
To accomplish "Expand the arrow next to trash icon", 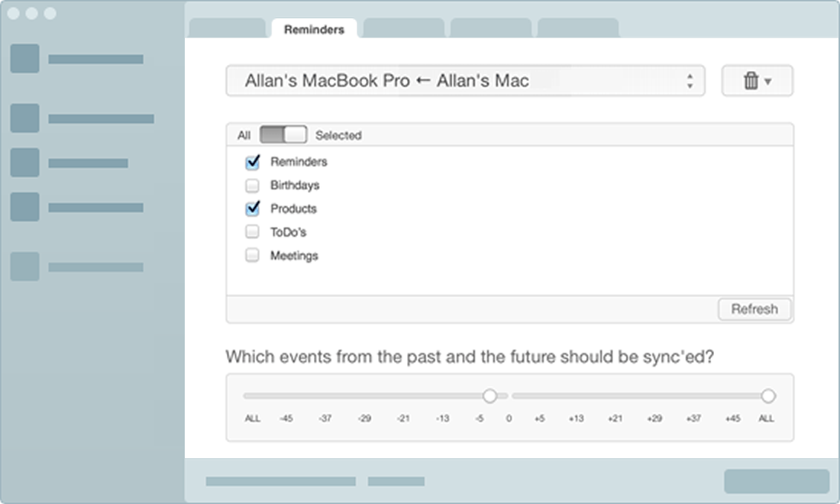I will [x=768, y=81].
